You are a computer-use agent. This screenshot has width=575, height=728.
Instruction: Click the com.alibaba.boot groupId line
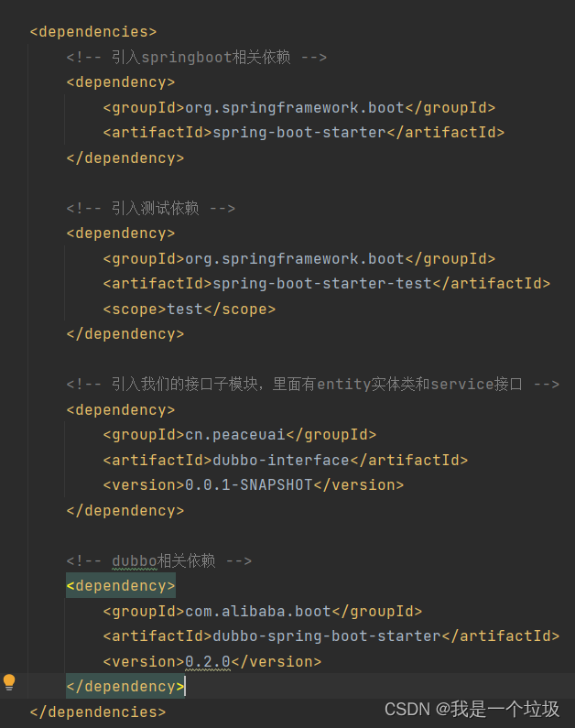coord(263,612)
